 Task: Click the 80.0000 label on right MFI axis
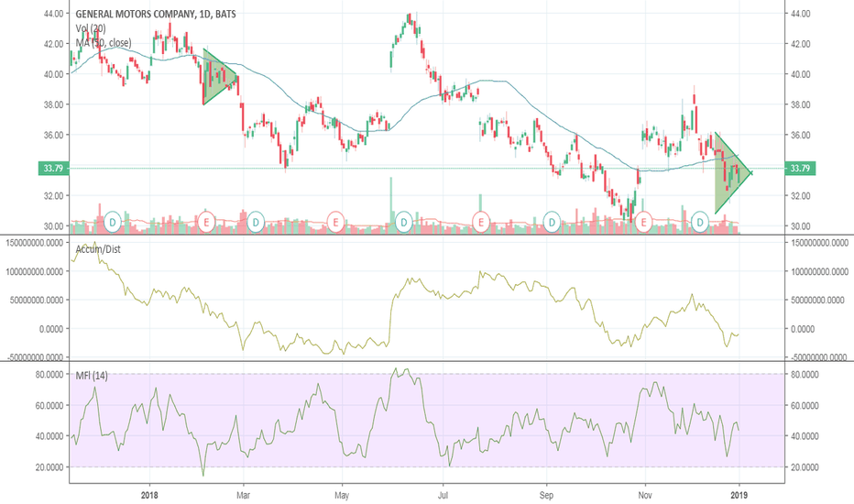[x=805, y=375]
